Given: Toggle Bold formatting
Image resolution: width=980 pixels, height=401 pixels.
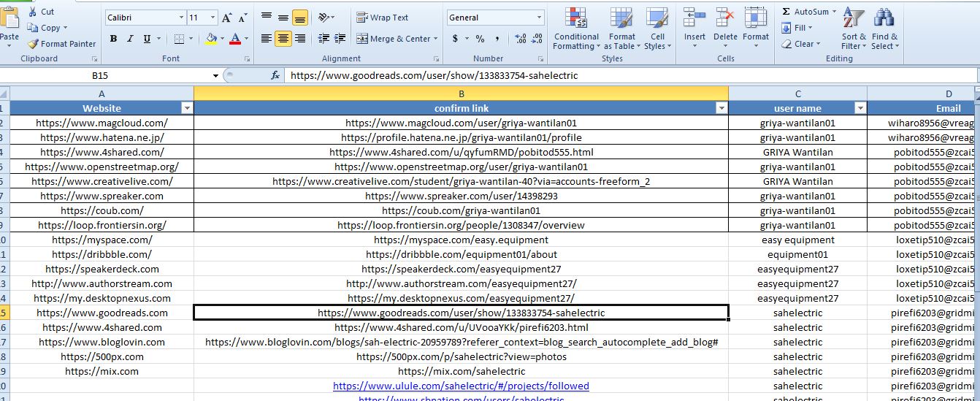Looking at the screenshot, I should click(113, 39).
